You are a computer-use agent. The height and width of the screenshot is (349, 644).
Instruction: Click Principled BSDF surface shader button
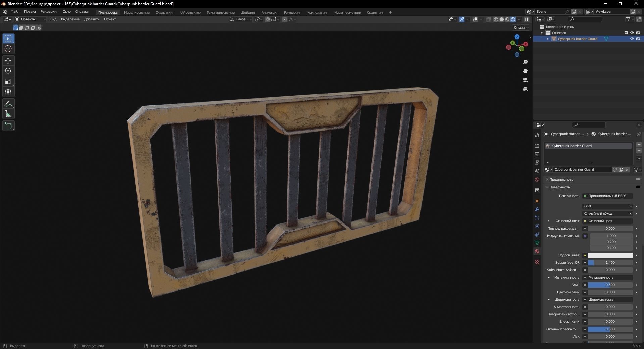click(608, 196)
